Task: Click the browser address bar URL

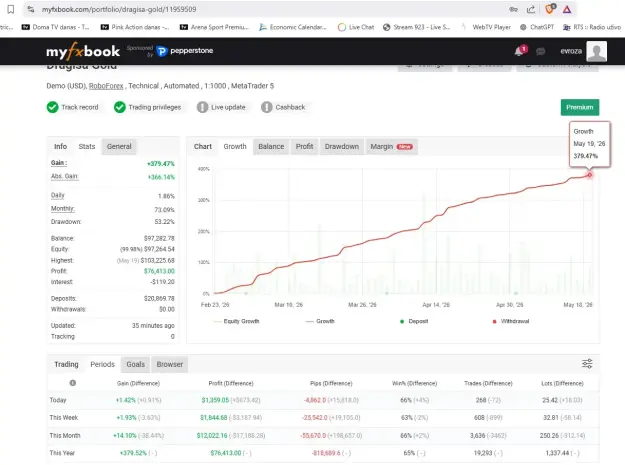Action: pos(119,9)
